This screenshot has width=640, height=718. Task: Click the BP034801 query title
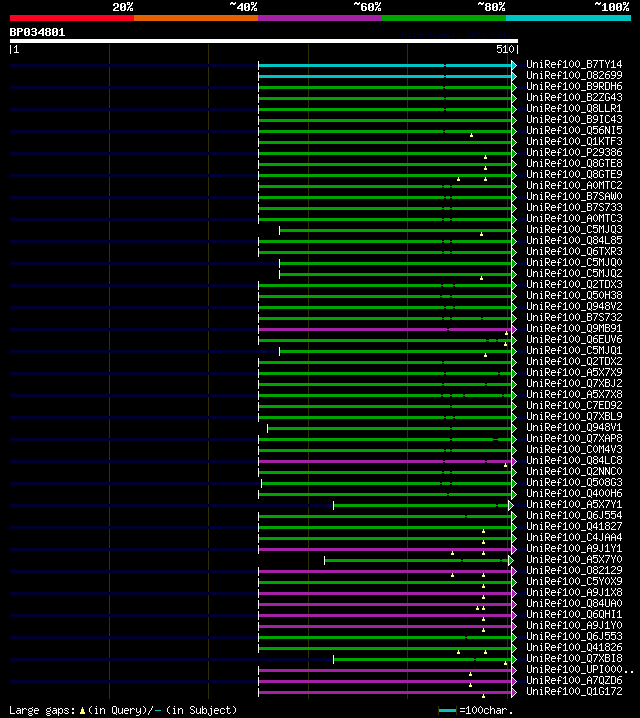click(x=38, y=33)
